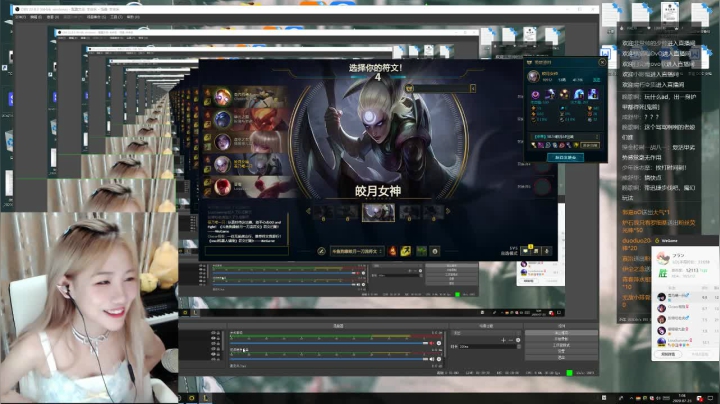Click the taskbar clock
Image resolution: width=720 pixels, height=404 pixels.
click(682, 398)
